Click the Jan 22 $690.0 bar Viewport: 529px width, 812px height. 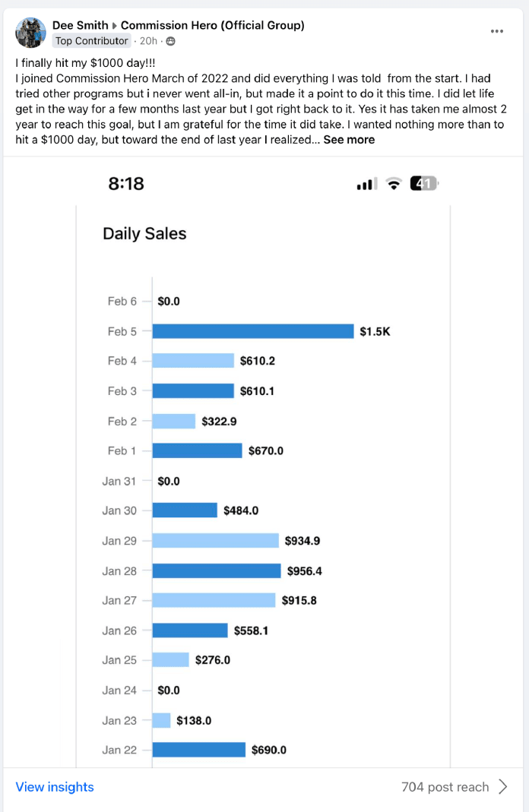pyautogui.click(x=199, y=750)
